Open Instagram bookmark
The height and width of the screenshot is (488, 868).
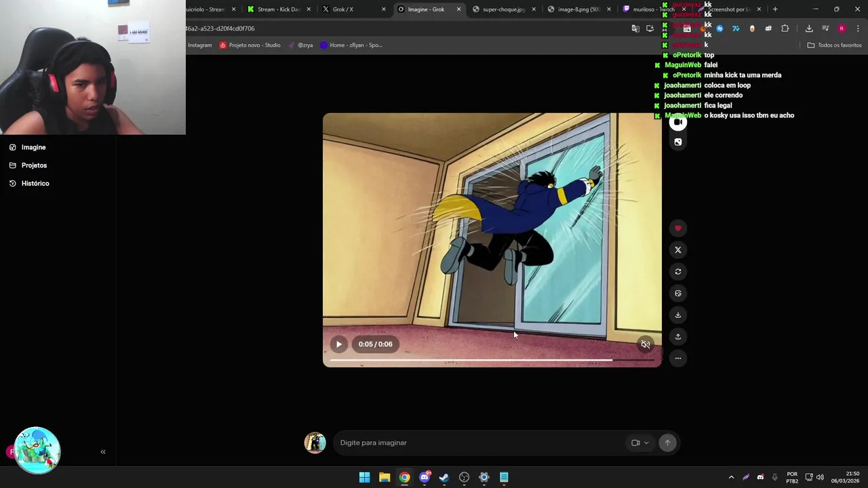199,45
